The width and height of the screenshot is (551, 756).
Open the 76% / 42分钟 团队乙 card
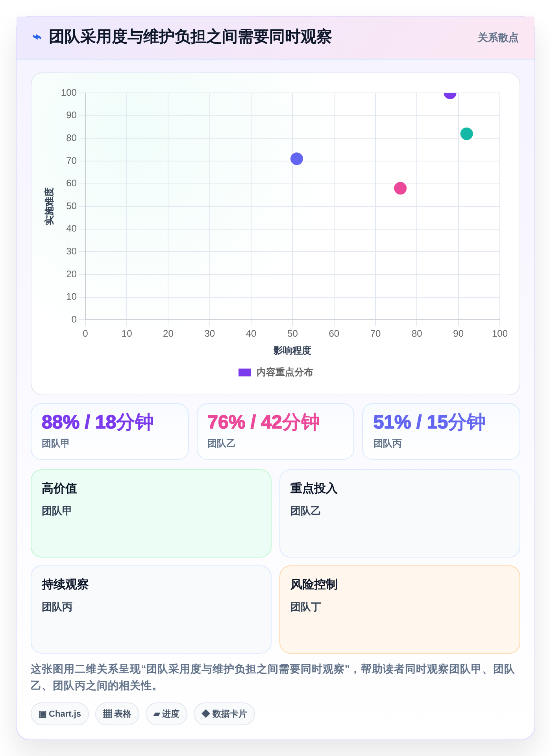point(275,432)
